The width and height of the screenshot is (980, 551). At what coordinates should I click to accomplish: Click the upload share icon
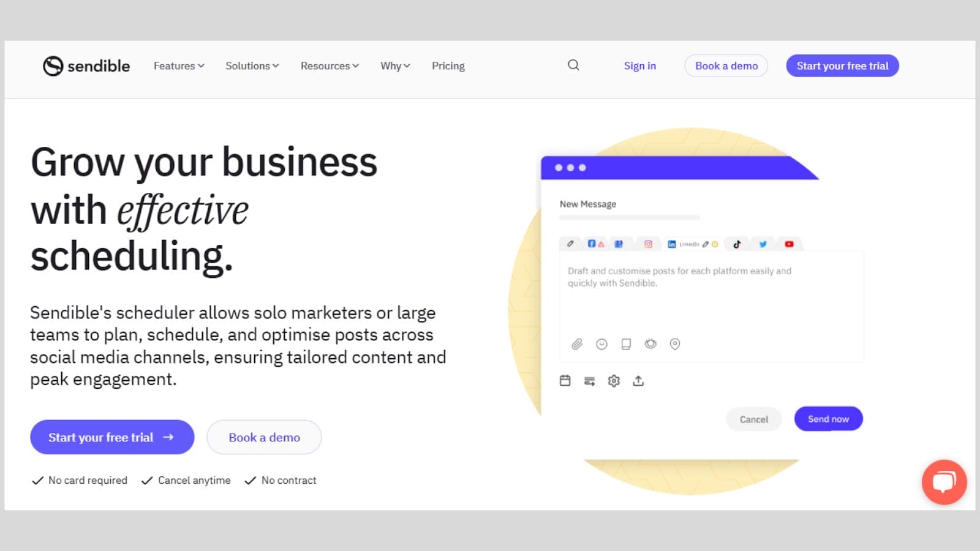[638, 381]
